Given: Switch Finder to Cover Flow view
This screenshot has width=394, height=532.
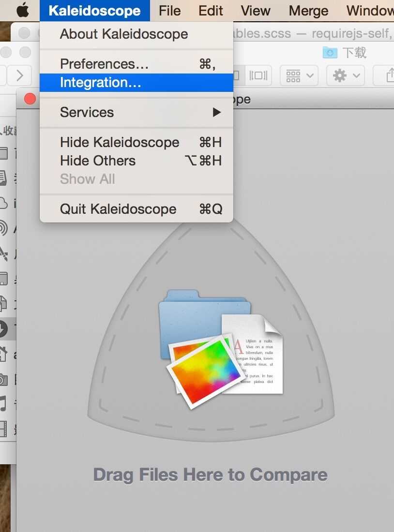Looking at the screenshot, I should (x=258, y=75).
